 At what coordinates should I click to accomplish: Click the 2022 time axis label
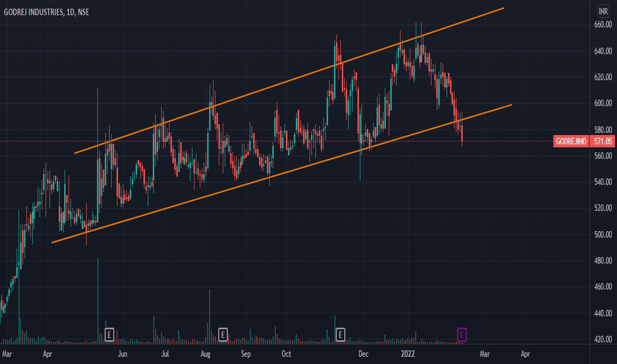point(408,354)
